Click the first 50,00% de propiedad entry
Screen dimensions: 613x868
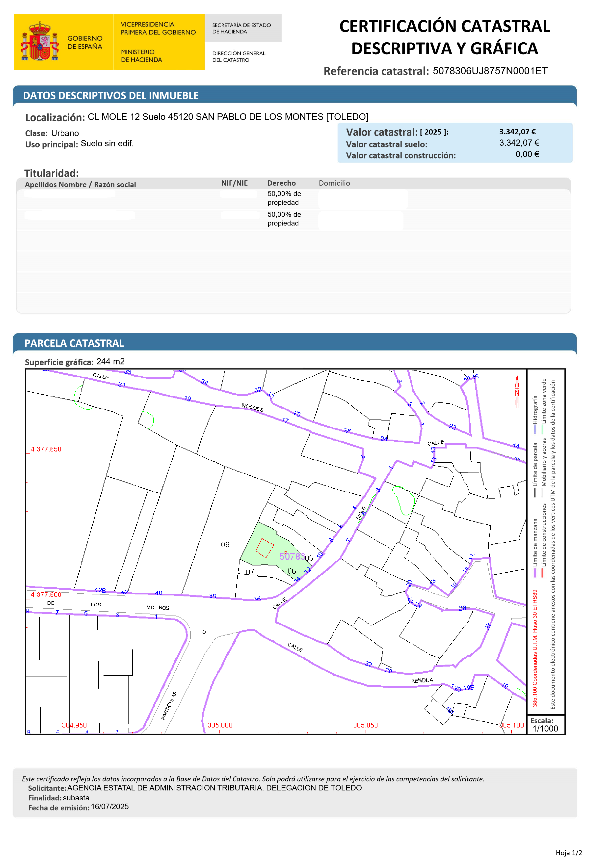[284, 198]
